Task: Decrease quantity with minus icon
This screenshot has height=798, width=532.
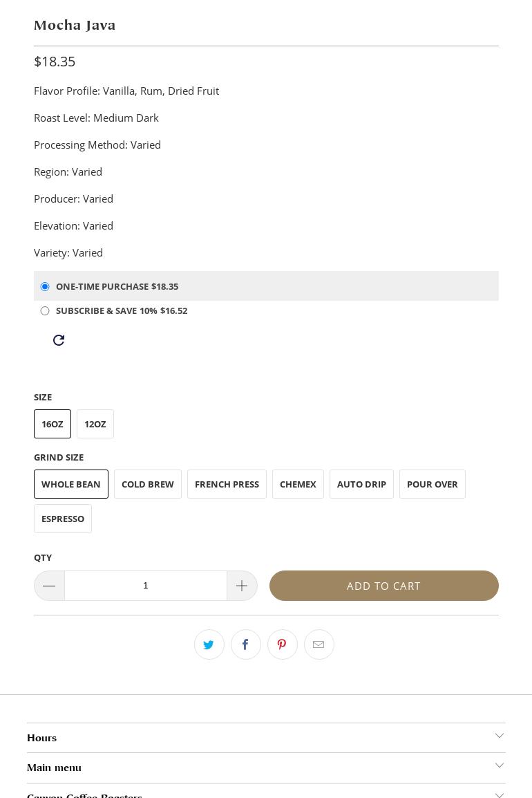Action: click(x=49, y=586)
